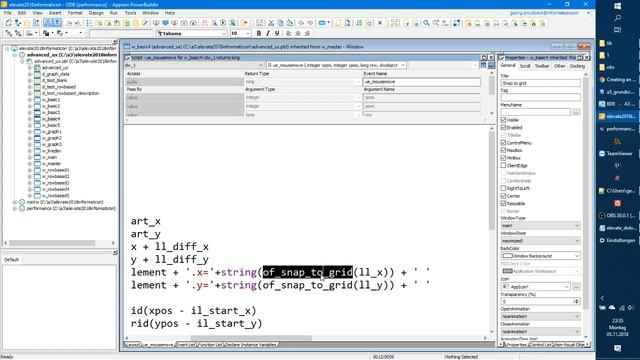The image size is (640, 360).
Task: Click the Transparency spinner control
Action: [576, 302]
